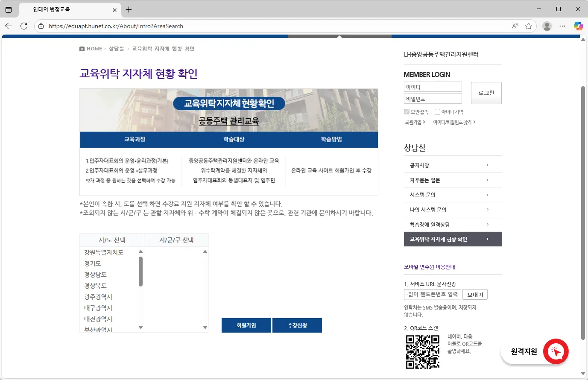588x380 pixels.
Task: Open the browser profile account icon
Action: [547, 26]
